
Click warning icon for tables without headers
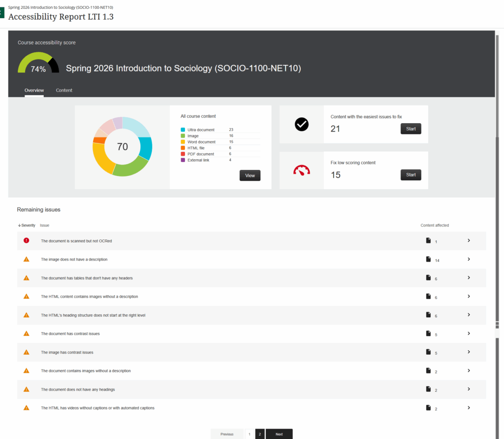(x=27, y=278)
